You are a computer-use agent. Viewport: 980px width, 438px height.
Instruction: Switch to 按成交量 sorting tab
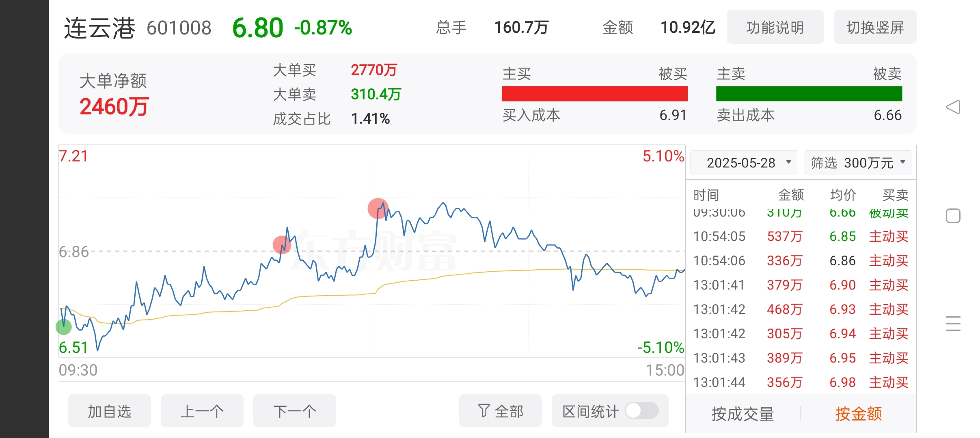coord(743,414)
